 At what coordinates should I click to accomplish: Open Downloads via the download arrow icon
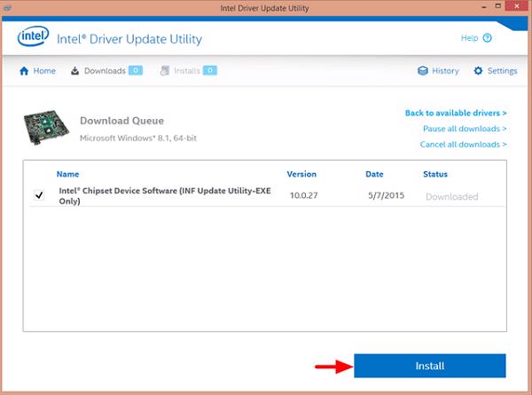pyautogui.click(x=75, y=71)
